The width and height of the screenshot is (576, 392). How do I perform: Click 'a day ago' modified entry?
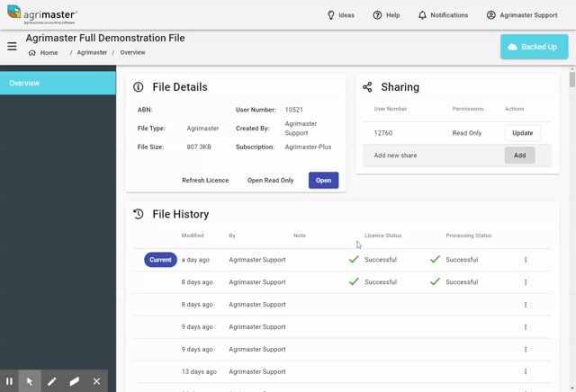point(195,260)
